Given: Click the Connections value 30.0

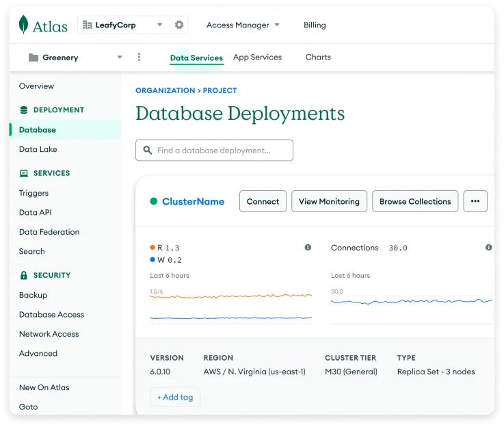Looking at the screenshot, I should click(x=398, y=248).
